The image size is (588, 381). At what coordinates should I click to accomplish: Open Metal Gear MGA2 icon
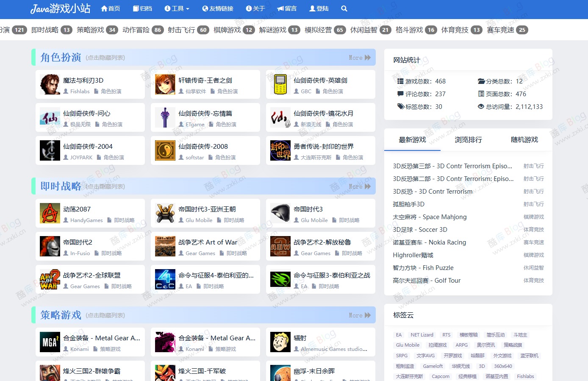pos(50,342)
